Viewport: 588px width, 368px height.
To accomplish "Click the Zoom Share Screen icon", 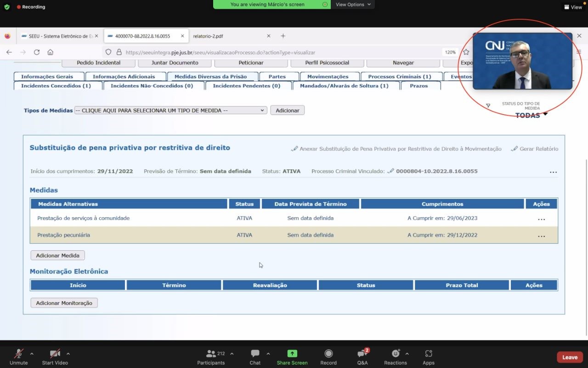I will [292, 354].
